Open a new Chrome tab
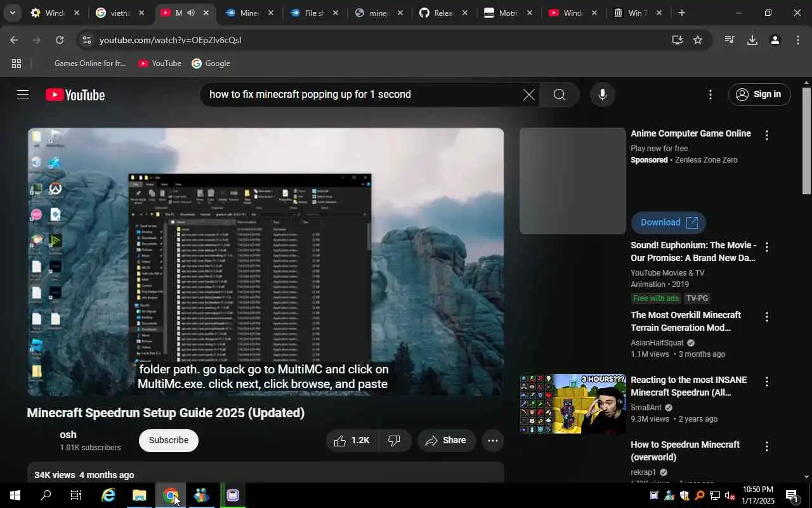812x508 pixels. [681, 13]
